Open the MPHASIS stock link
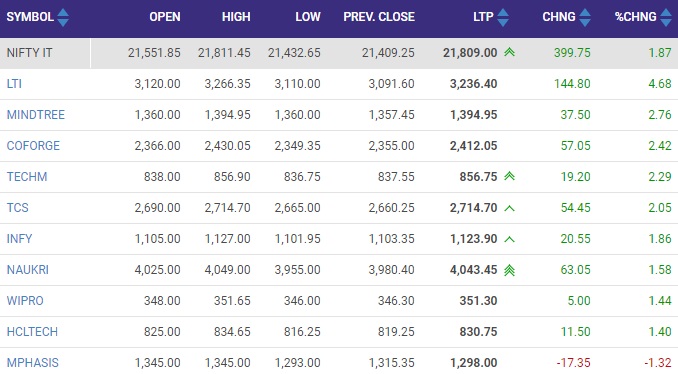 (33, 362)
